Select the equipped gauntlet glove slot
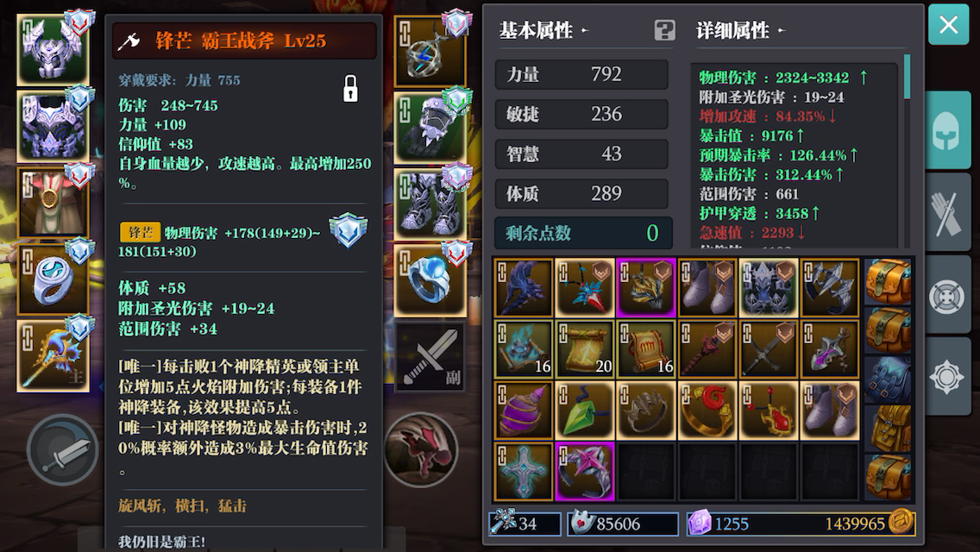The width and height of the screenshot is (980, 552). tap(430, 129)
